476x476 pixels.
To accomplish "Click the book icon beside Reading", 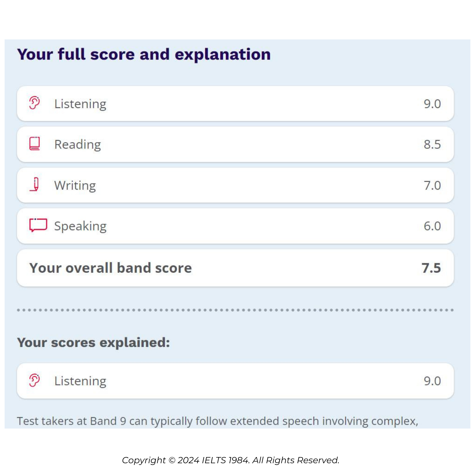I will (x=35, y=143).
